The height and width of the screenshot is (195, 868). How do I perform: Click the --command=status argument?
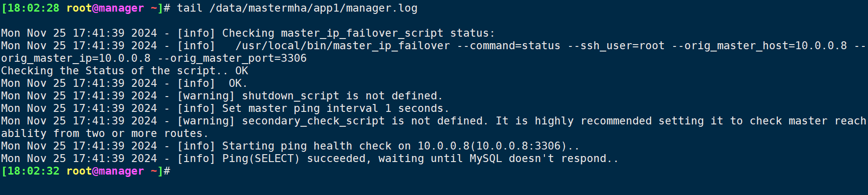pos(508,46)
